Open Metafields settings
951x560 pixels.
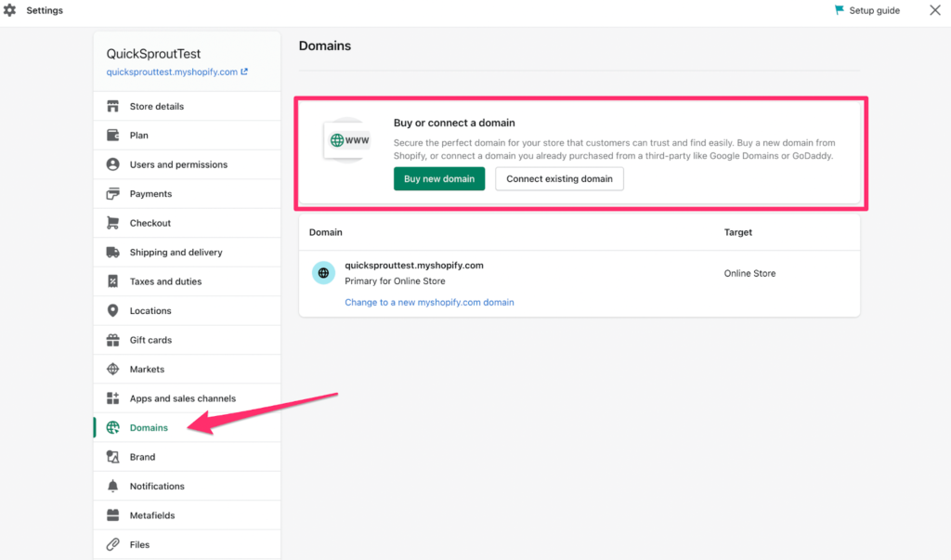(x=187, y=515)
